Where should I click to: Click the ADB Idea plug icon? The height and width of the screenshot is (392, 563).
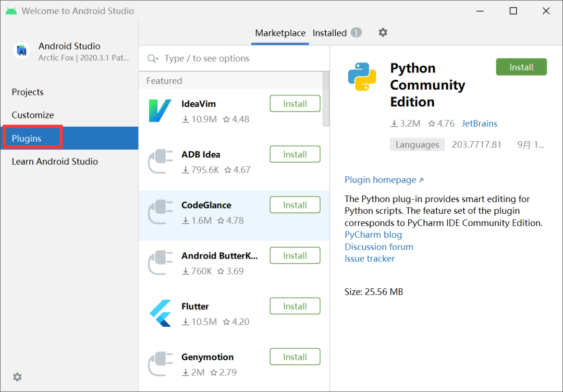pos(160,162)
